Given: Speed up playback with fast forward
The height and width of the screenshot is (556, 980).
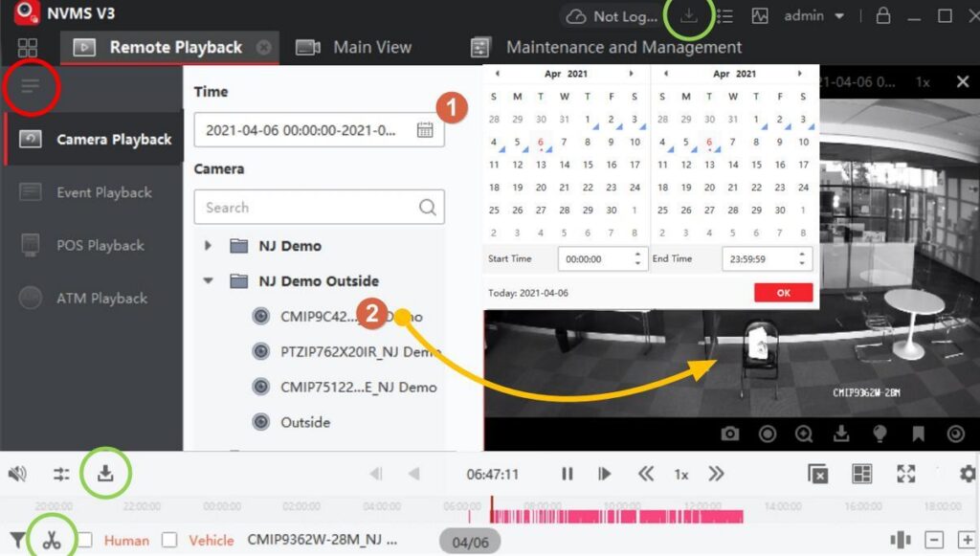Looking at the screenshot, I should coord(716,474).
